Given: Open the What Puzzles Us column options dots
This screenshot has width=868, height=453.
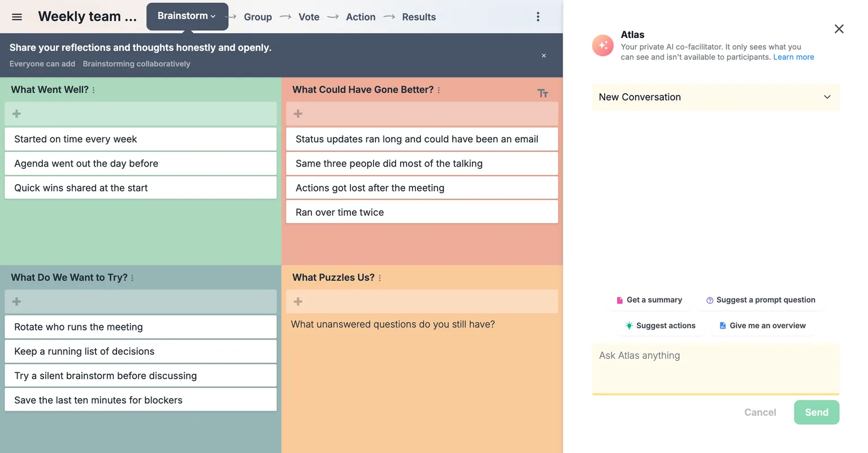Looking at the screenshot, I should click(380, 278).
